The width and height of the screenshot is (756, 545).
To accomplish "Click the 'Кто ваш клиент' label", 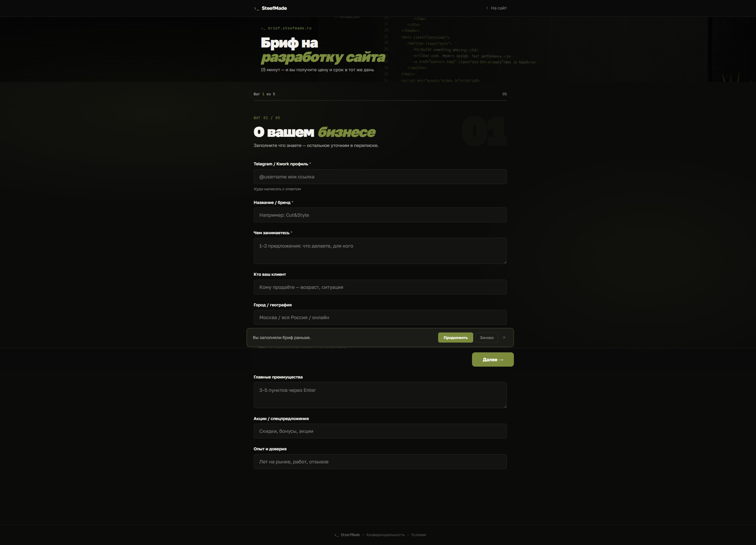I will (x=270, y=275).
